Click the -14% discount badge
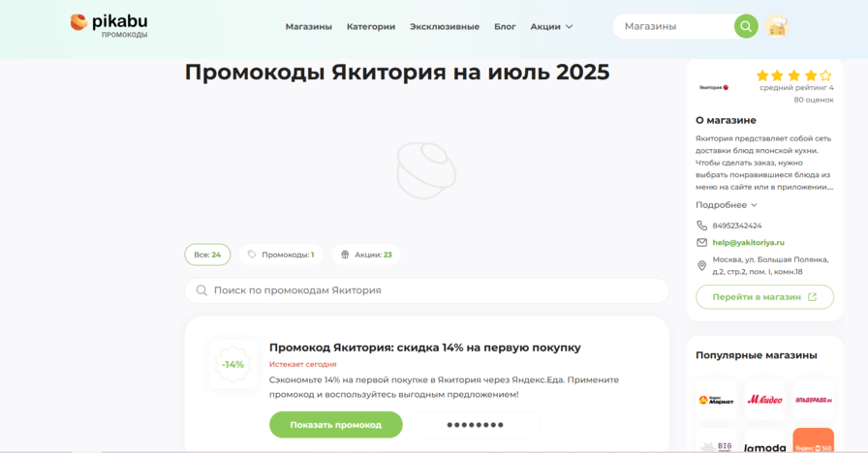The height and width of the screenshot is (453, 868). (x=233, y=365)
